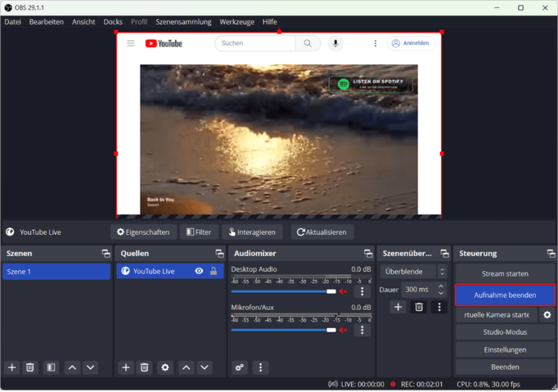Select YouTube Live source row
This screenshot has height=392, width=558.
pyautogui.click(x=170, y=271)
